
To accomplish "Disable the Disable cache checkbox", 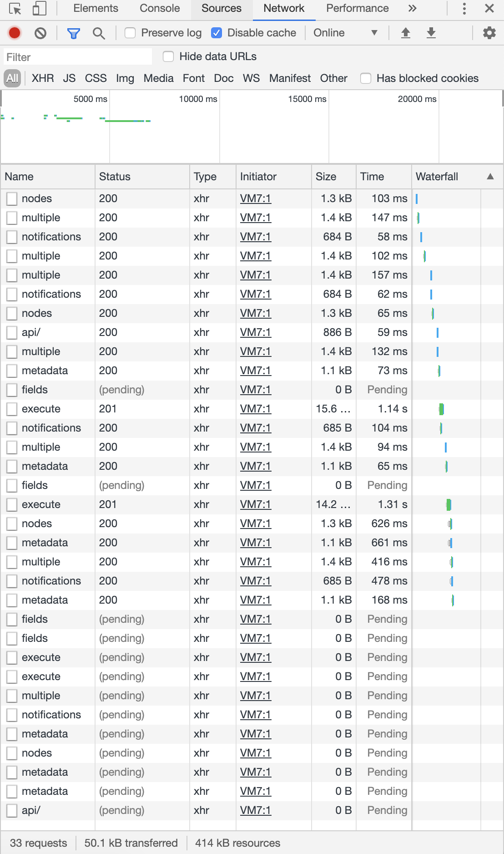I will (217, 32).
